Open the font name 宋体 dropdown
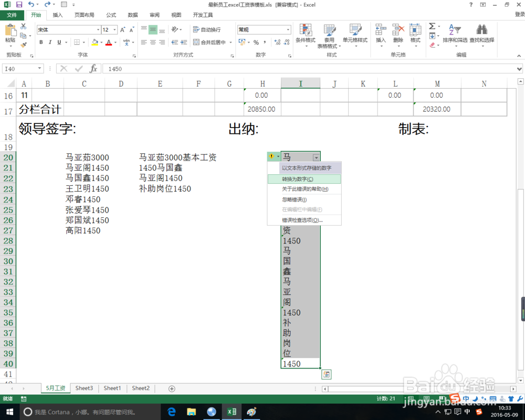The height and width of the screenshot is (420, 525). [x=98, y=30]
